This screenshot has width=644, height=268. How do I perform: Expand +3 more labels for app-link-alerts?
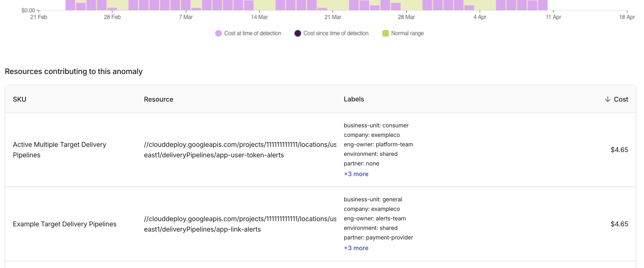point(356,248)
